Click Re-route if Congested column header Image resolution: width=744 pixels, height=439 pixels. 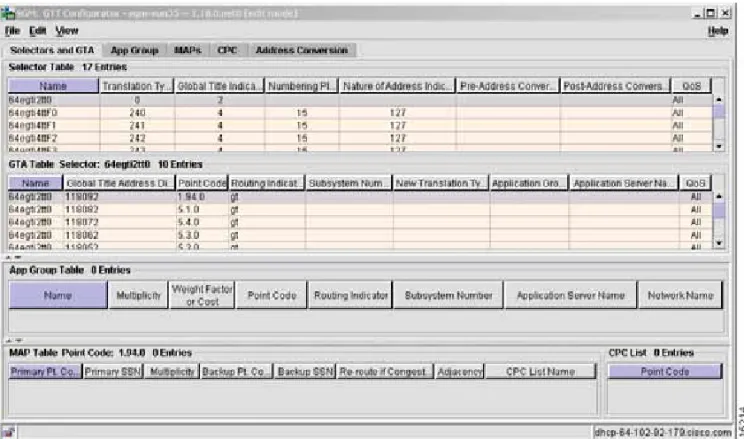tap(385, 372)
